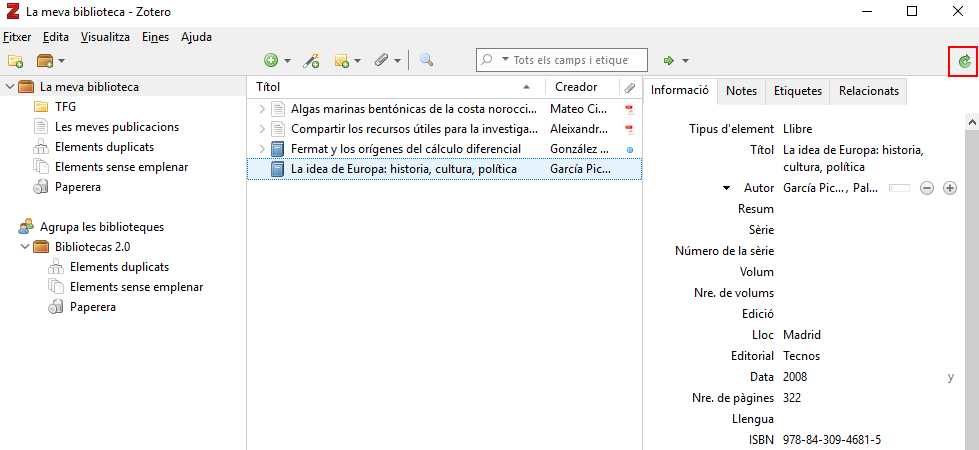Create a new collection with folder icon
Viewport: 979px width, 450px height.
pyautogui.click(x=16, y=61)
